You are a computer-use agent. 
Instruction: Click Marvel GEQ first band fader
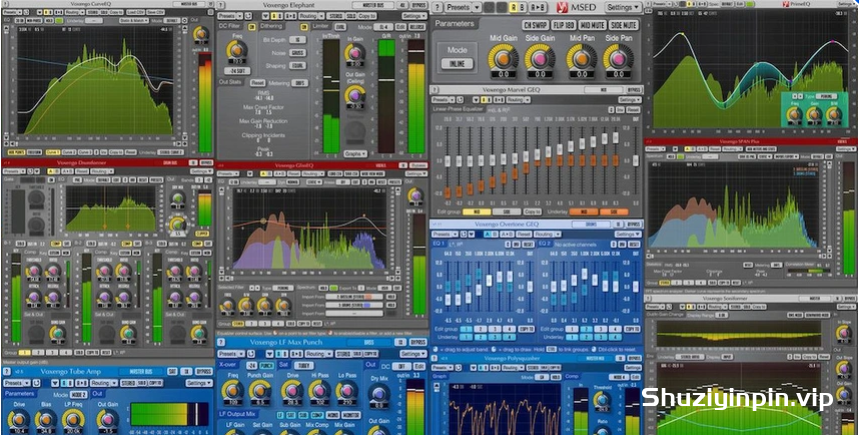446,160
